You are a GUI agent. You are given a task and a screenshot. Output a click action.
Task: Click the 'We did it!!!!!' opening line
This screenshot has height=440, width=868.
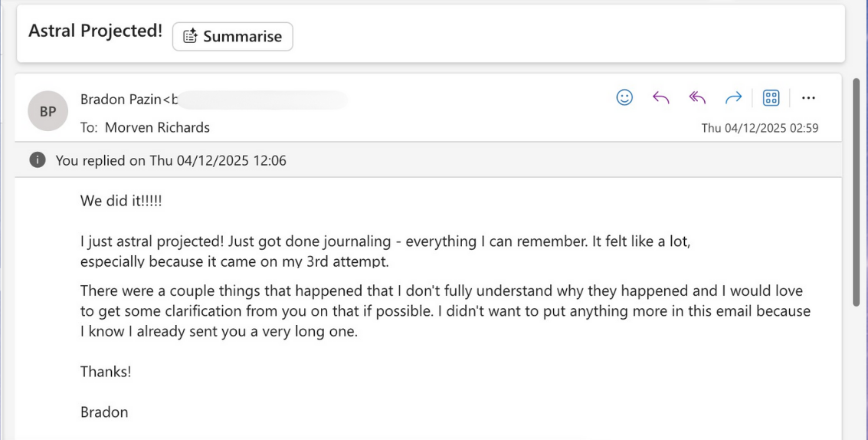coord(121,201)
